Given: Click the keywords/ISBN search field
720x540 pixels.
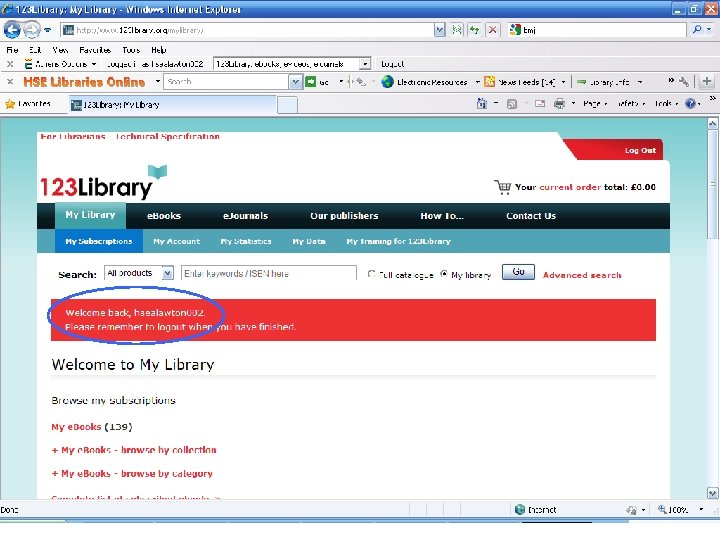Looking at the screenshot, I should pos(269,273).
